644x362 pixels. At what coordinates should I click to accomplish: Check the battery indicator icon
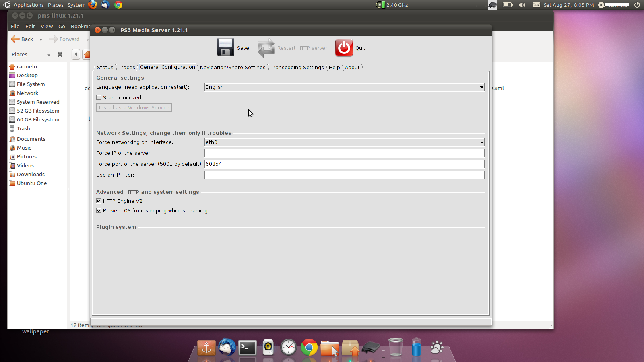508,5
